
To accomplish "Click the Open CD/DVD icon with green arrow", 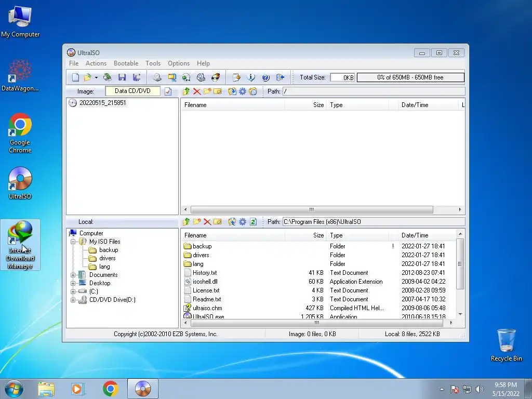I will (x=108, y=77).
